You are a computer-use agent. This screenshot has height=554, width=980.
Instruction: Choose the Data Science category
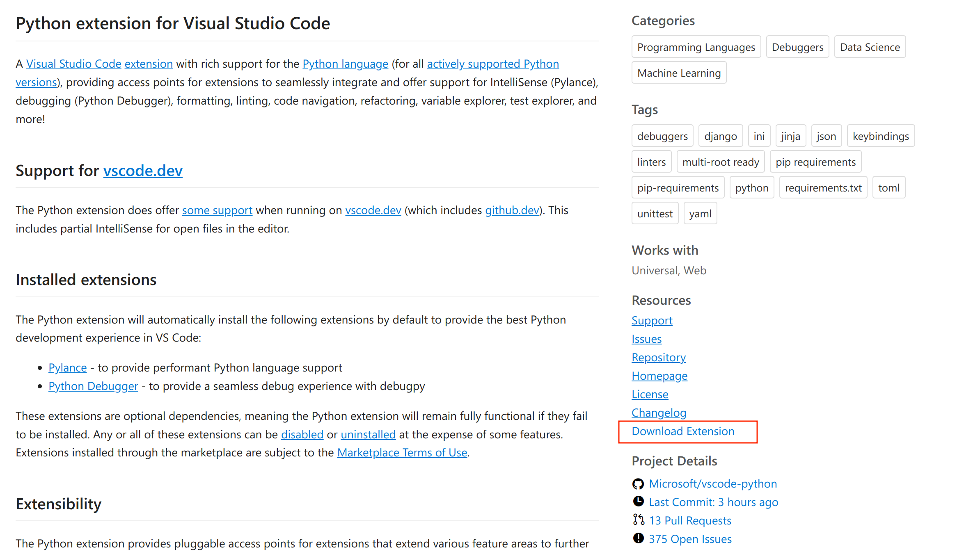pos(870,47)
